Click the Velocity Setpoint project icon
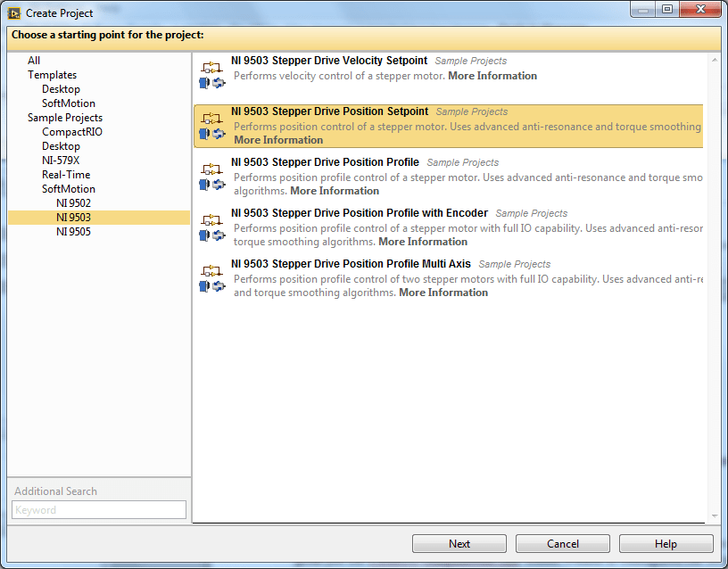Viewport: 728px width, 569px height. click(x=212, y=75)
